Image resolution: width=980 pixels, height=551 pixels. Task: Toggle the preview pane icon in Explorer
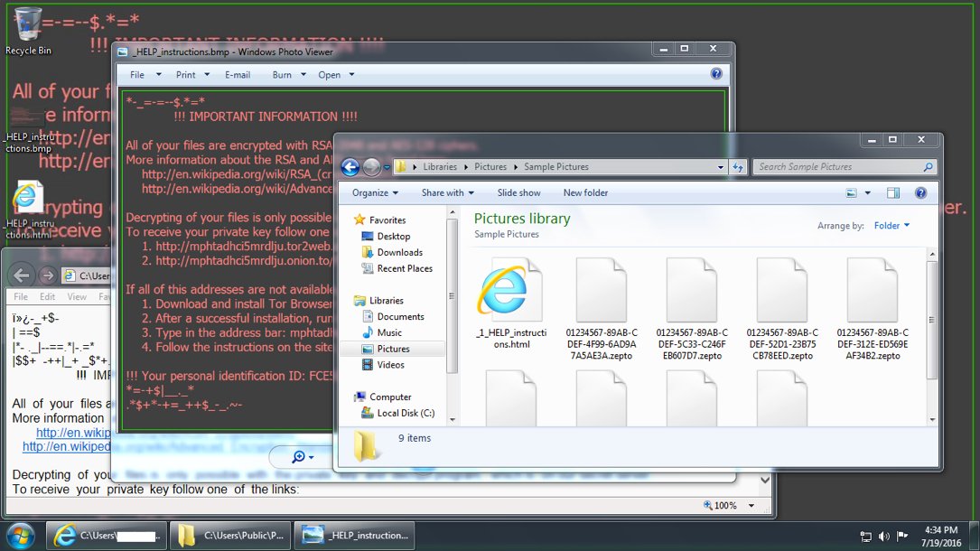click(893, 193)
